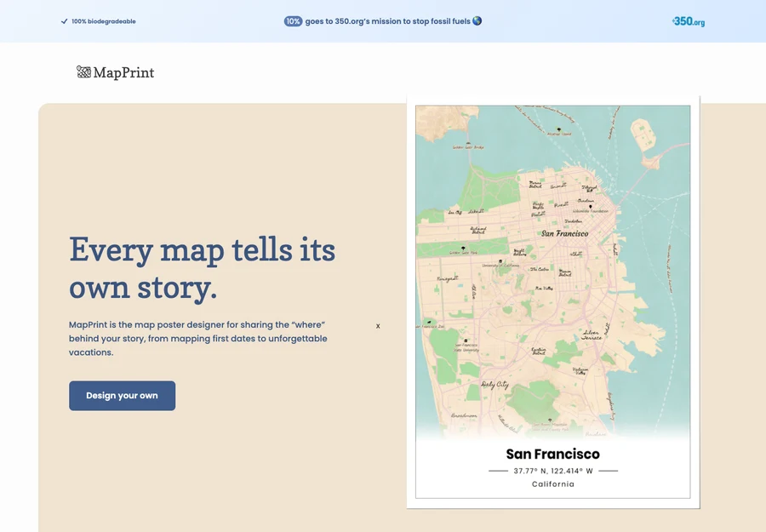Click the MapPrint description paragraph
This screenshot has width=766, height=532.
pos(197,339)
